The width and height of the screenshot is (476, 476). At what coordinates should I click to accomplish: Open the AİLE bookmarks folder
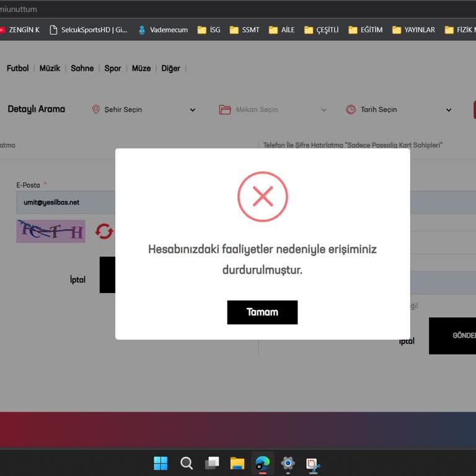pos(282,30)
